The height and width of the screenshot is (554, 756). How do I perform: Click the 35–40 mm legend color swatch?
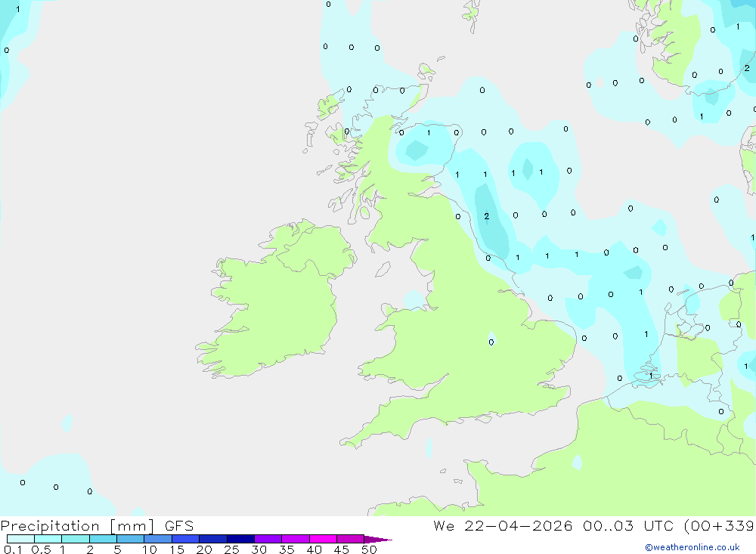click(x=296, y=539)
